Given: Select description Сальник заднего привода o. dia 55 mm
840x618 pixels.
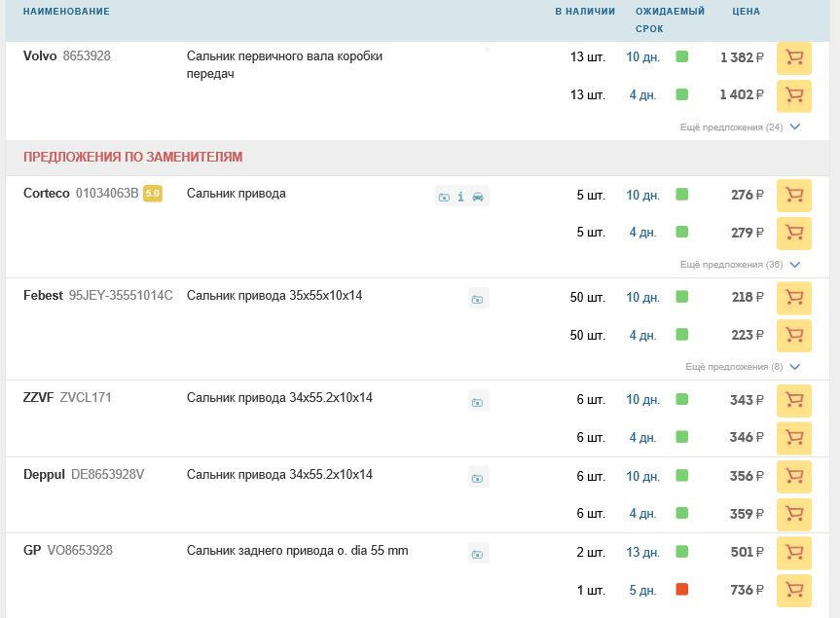Looking at the screenshot, I should pyautogui.click(x=297, y=551).
